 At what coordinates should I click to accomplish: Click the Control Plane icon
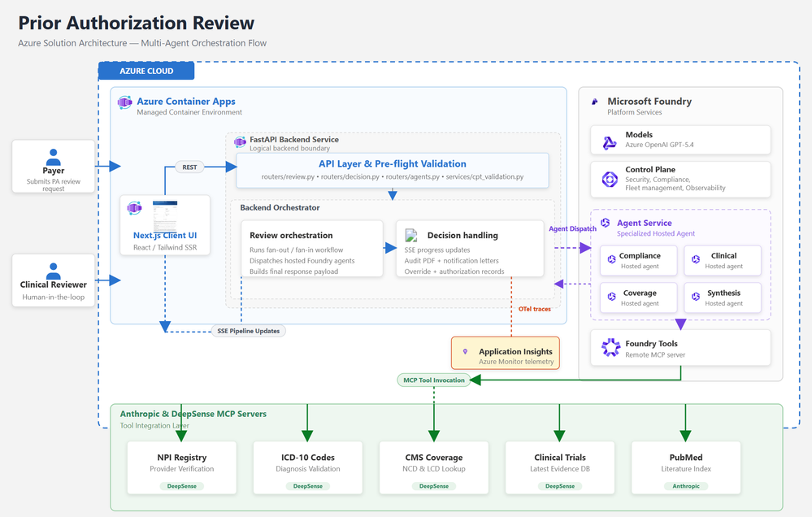coord(610,179)
